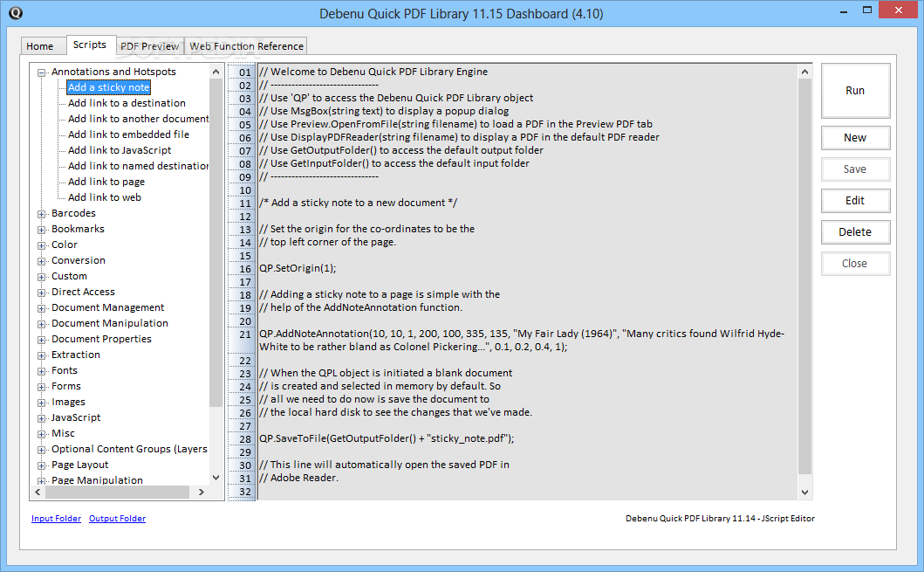The height and width of the screenshot is (572, 924).
Task: Expand the Document Management category
Action: (41, 307)
